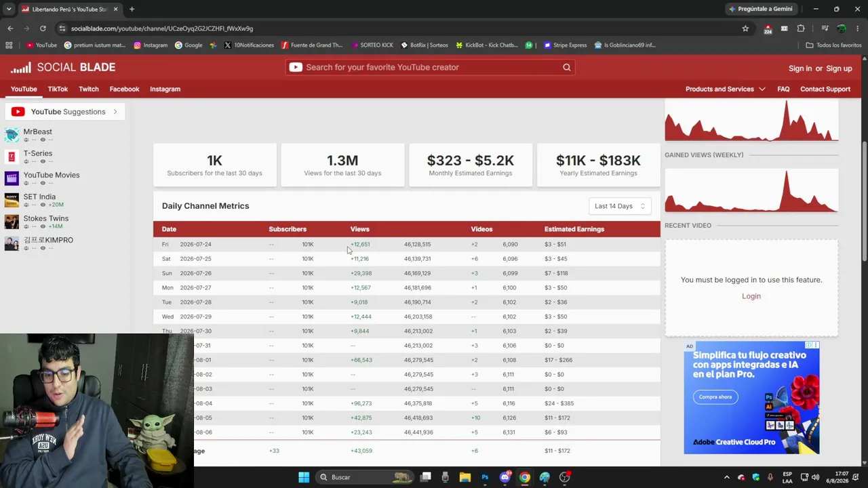This screenshot has width=868, height=488.
Task: Click the Estimated Earnings column header
Action: (x=574, y=229)
